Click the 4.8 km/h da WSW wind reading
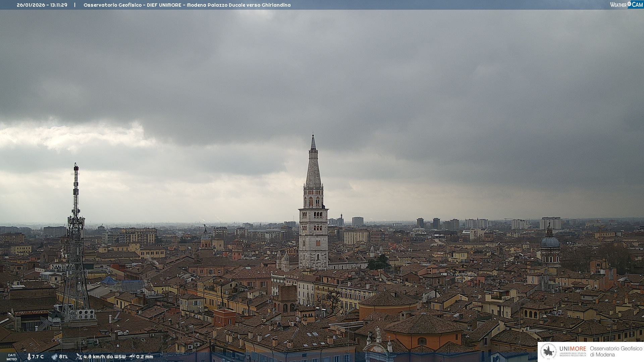 (x=105, y=357)
